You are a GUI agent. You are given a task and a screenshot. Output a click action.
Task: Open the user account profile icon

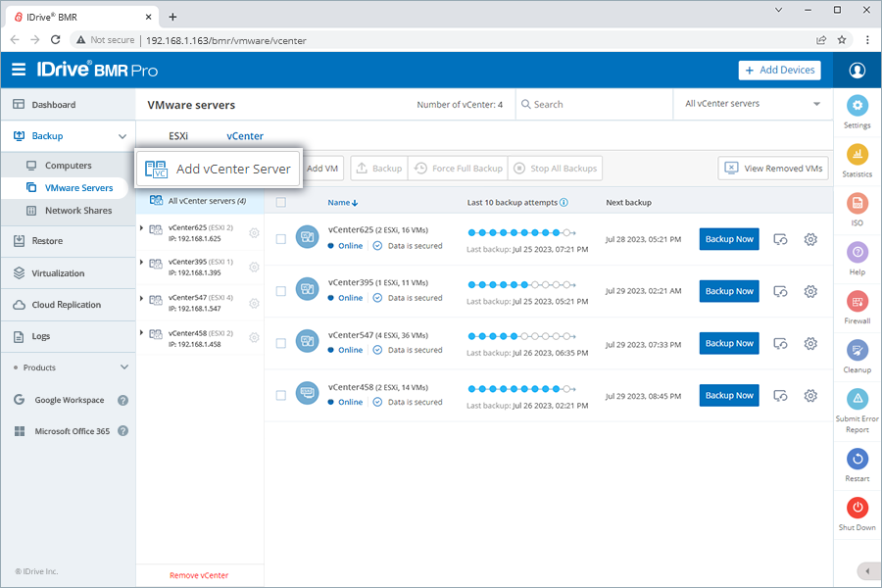point(857,71)
